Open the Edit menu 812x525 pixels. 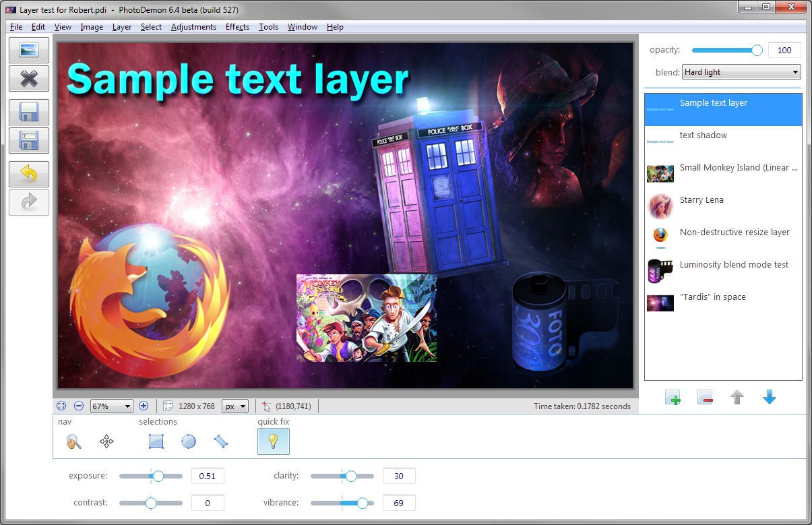[38, 27]
